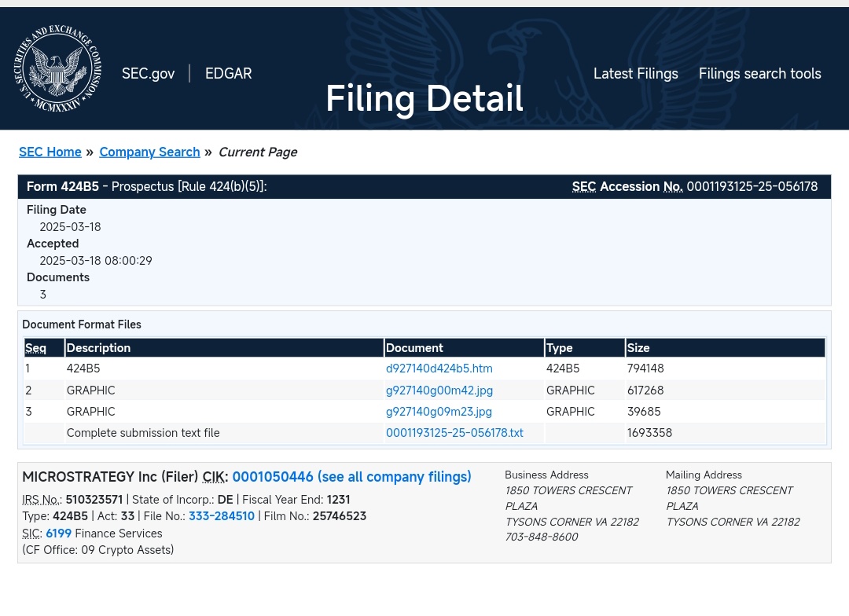This screenshot has height=616, width=849.
Task: Select size value 617268
Action: point(645,390)
